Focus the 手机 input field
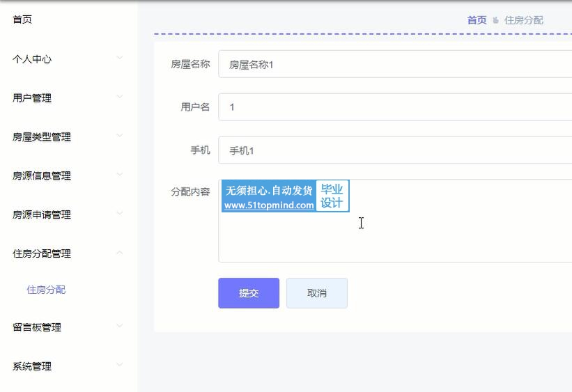 coord(395,150)
